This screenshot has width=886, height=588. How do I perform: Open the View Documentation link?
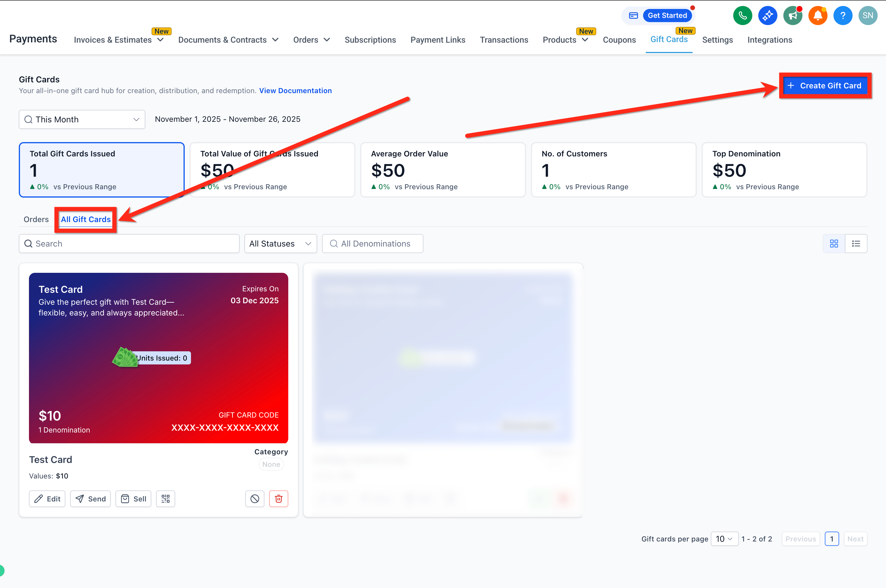[x=295, y=91]
